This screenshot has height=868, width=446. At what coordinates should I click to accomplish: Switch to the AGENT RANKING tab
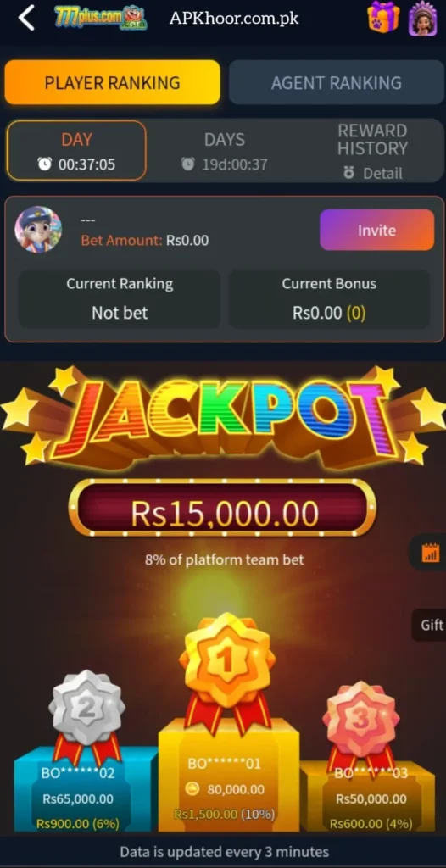coord(337,82)
